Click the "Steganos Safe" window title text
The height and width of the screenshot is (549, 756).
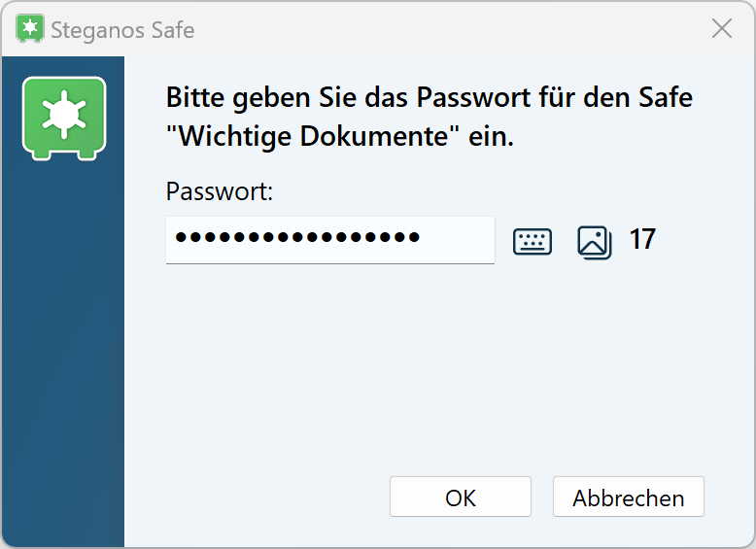pos(124,30)
